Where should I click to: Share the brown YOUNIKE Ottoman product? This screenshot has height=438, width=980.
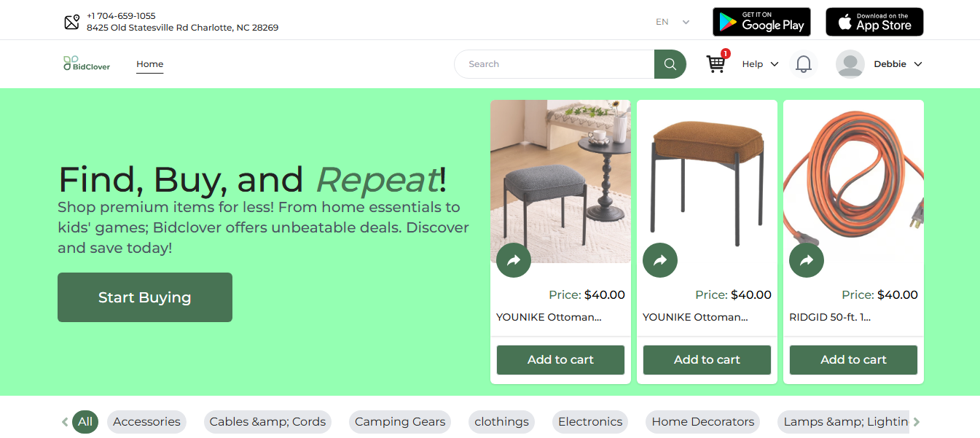pos(660,260)
